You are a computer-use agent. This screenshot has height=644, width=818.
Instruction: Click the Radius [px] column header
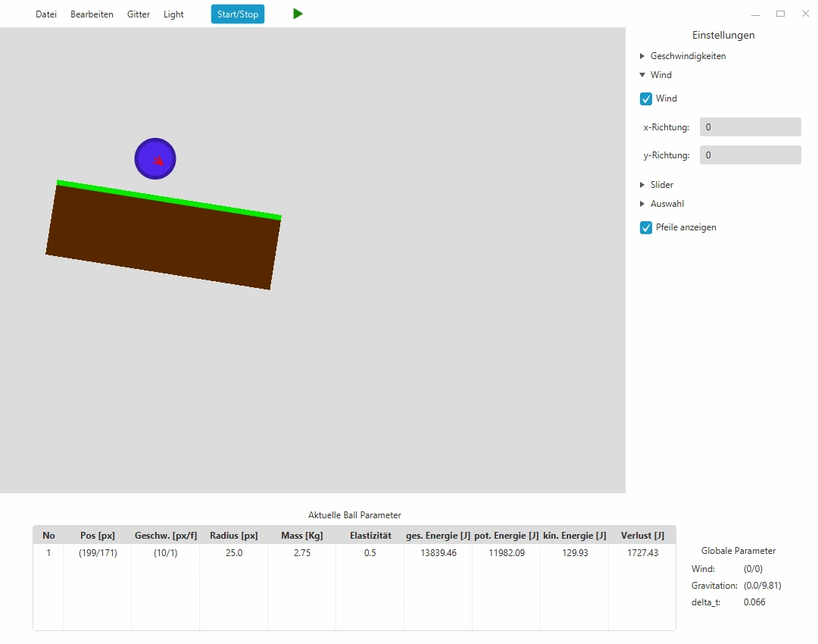click(234, 536)
